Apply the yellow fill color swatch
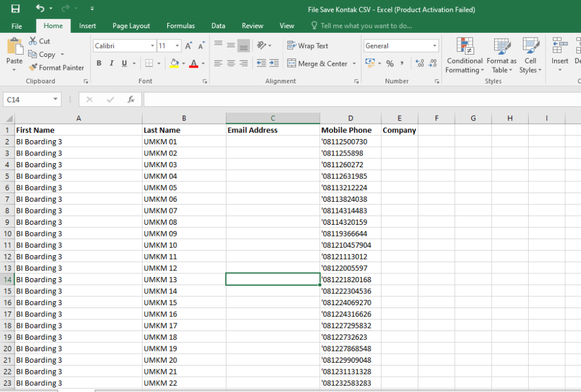Image resolution: width=581 pixels, height=392 pixels. pyautogui.click(x=174, y=63)
